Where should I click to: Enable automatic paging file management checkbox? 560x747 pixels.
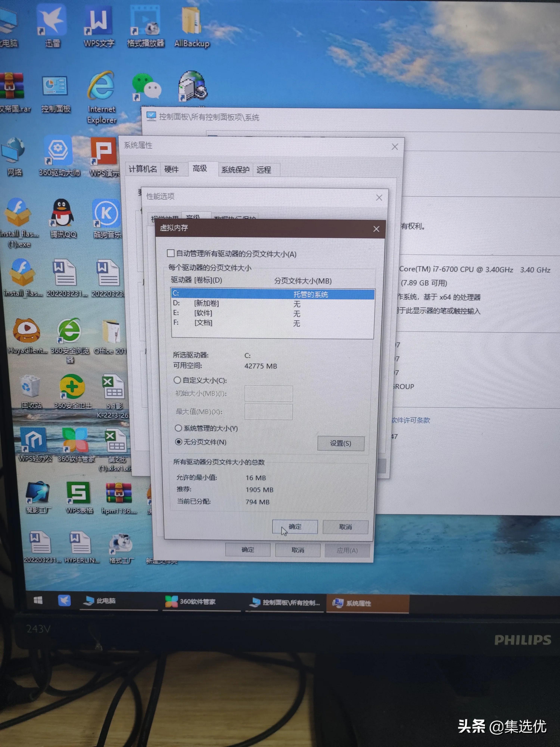(x=170, y=253)
